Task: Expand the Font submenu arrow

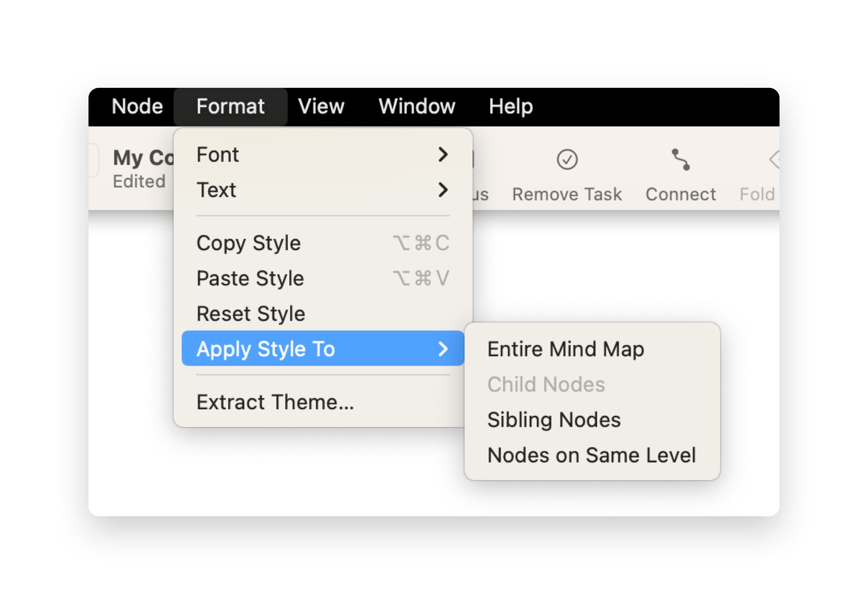Action: pos(443,154)
